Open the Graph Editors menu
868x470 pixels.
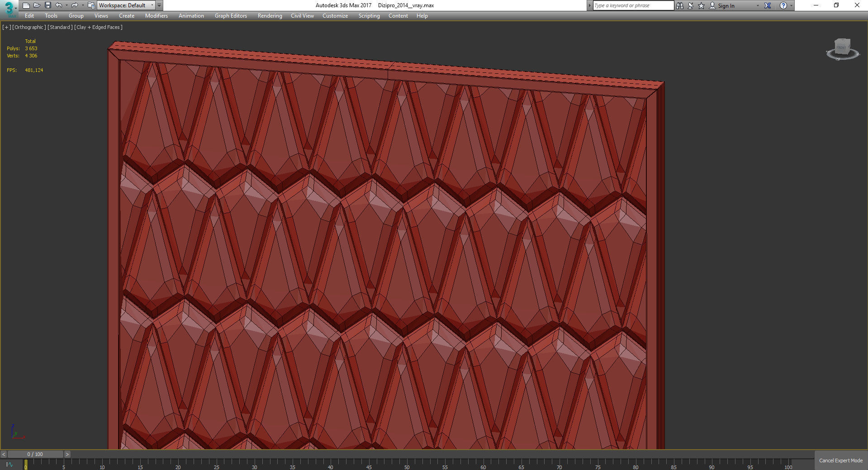[231, 16]
